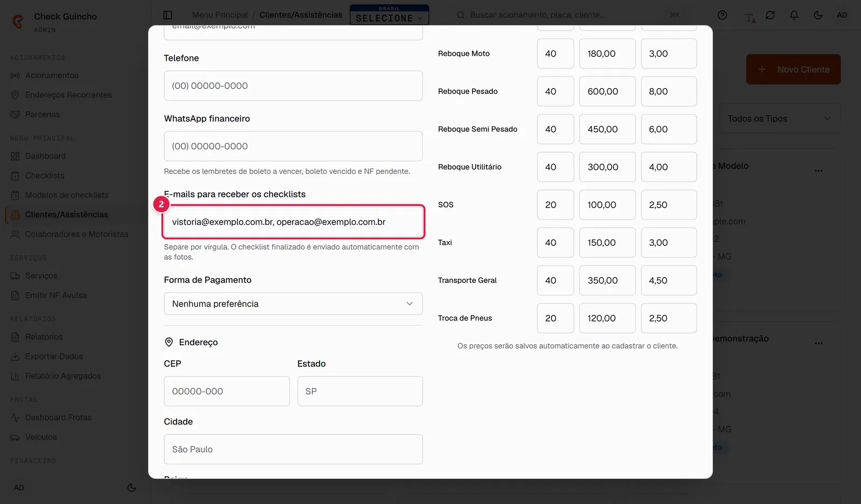Click the Checklists sidebar icon
Screen dimensions: 861x504
15,175
